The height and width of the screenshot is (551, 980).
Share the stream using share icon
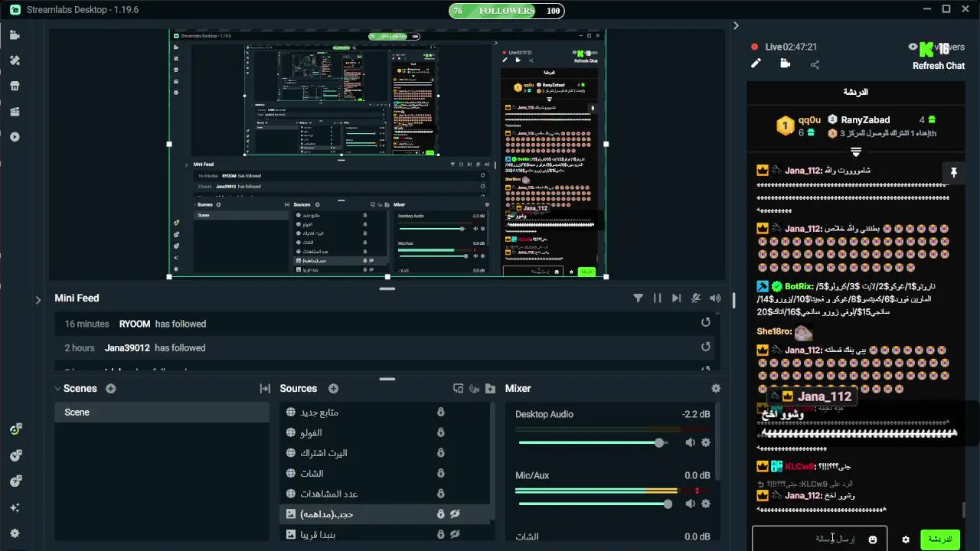click(815, 64)
